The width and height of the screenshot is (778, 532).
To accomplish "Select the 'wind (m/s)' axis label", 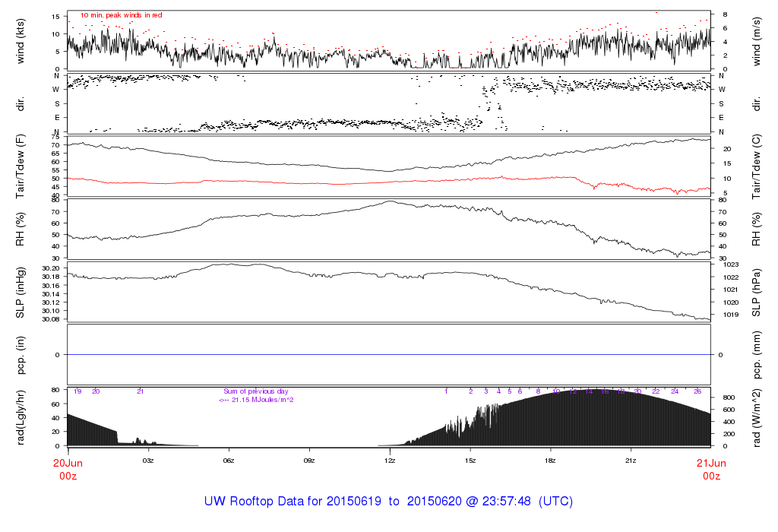I will 756,40.
